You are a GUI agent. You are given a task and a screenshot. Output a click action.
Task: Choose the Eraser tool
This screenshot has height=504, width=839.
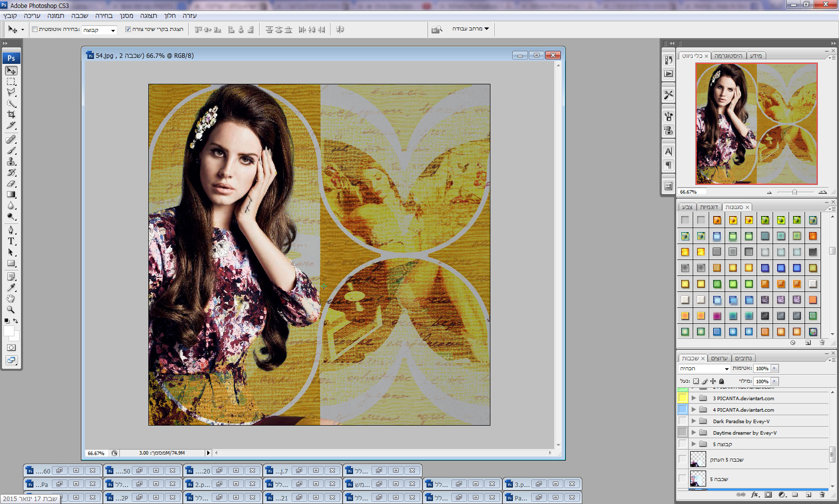[x=11, y=184]
